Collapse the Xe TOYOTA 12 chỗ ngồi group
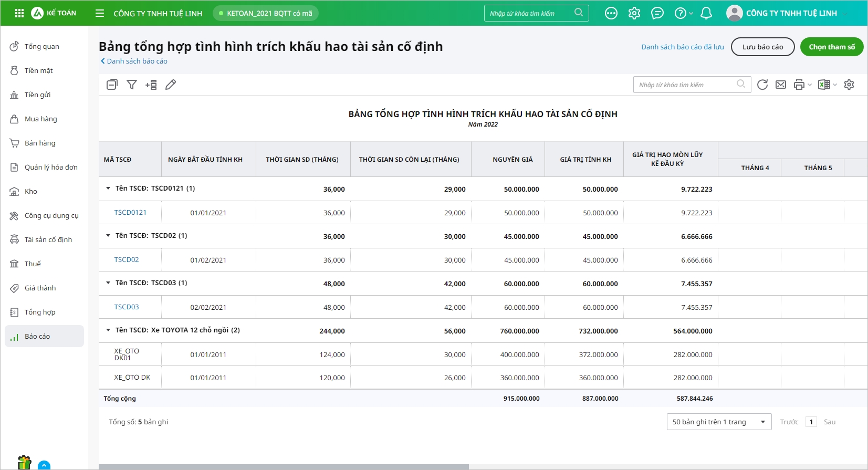This screenshot has height=470, width=868. [108, 330]
